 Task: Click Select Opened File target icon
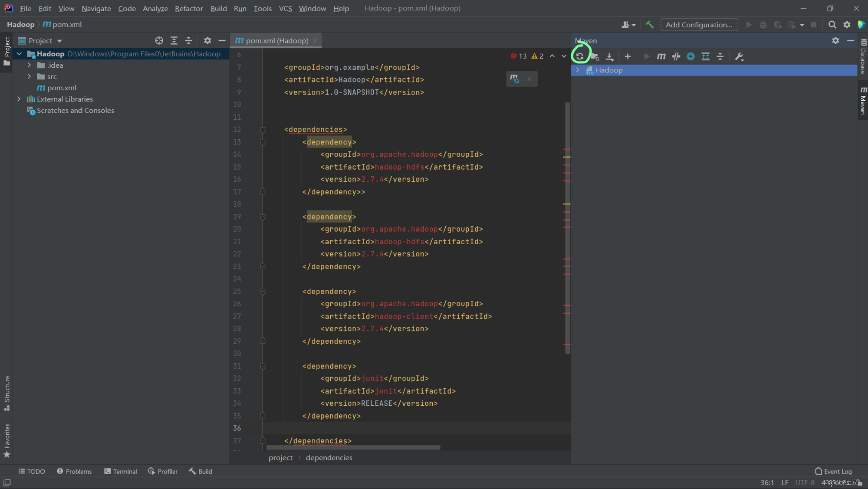coord(159,41)
